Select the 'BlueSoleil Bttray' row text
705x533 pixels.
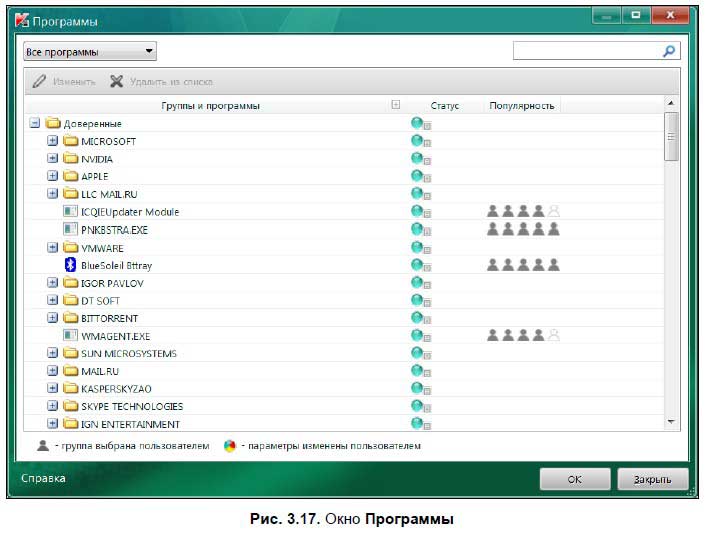click(116, 265)
